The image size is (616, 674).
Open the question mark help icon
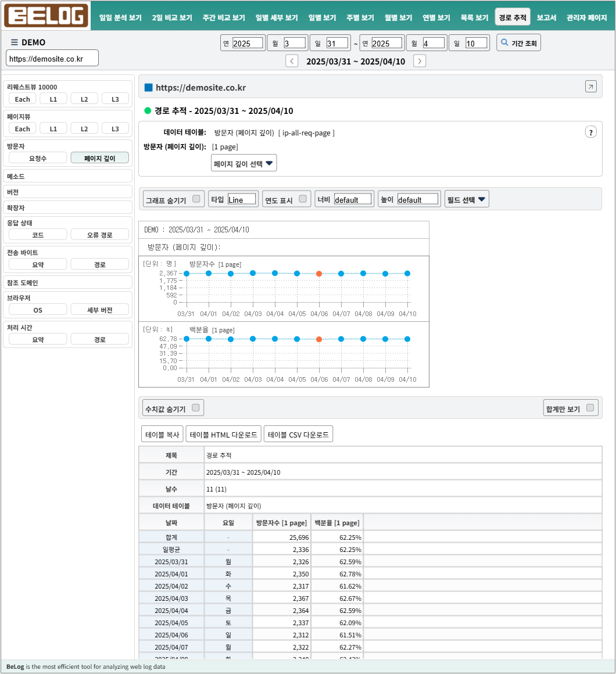point(590,132)
